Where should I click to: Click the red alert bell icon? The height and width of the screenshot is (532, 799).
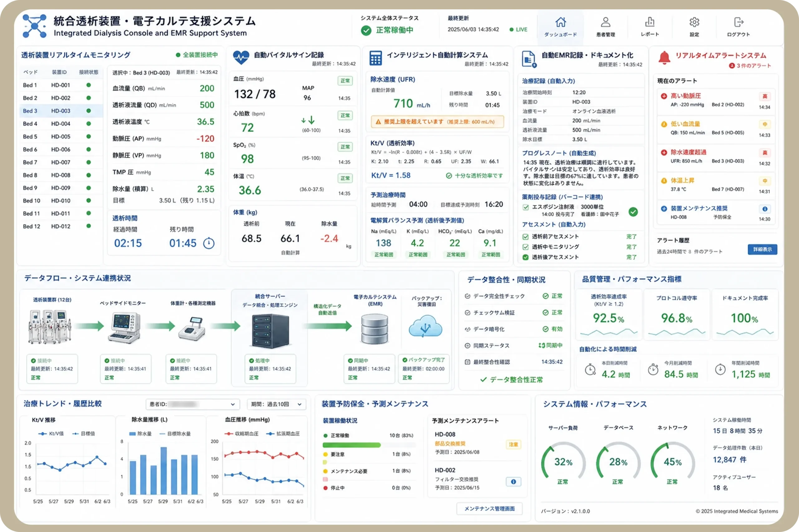pos(664,57)
